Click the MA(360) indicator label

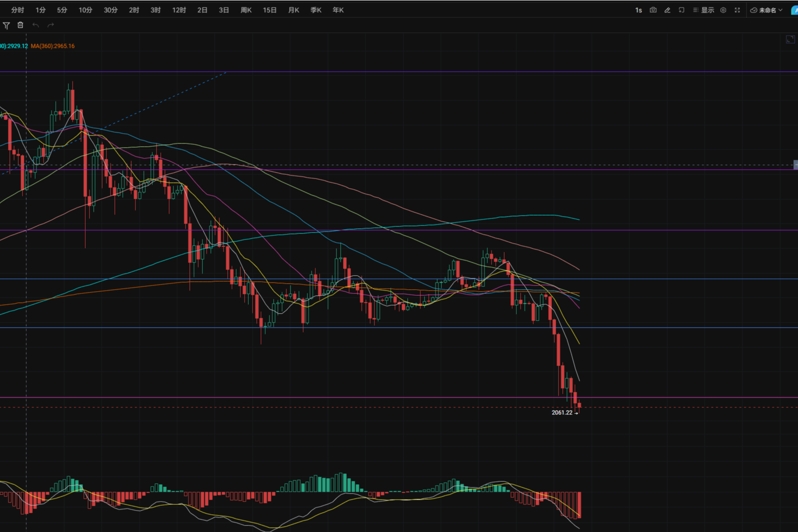[52, 46]
